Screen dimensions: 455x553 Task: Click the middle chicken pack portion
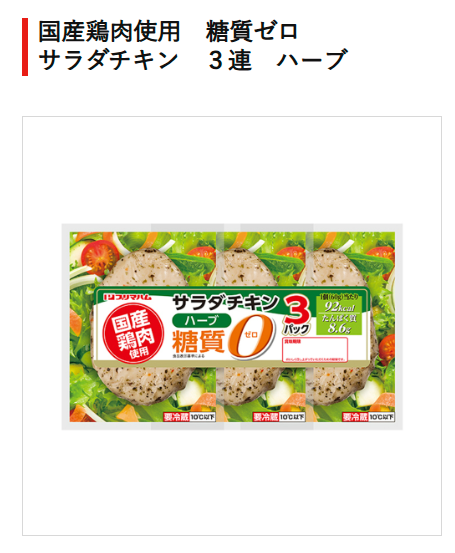264,327
